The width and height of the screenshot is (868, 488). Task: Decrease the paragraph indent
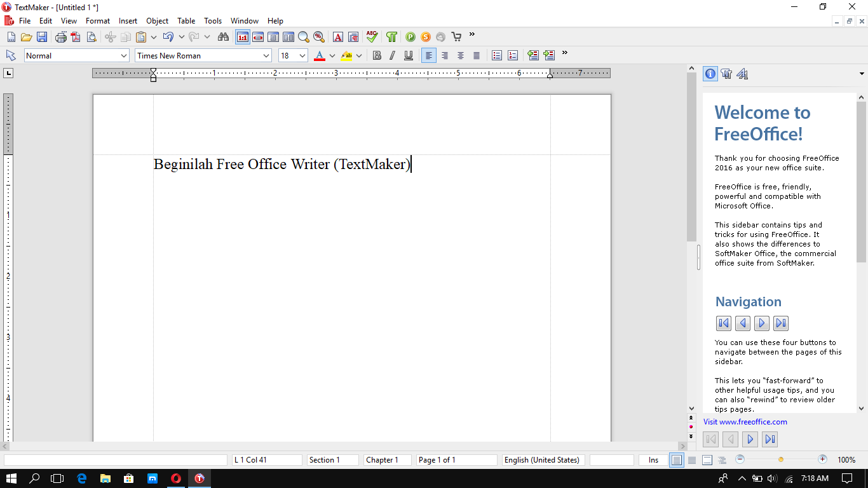click(533, 55)
